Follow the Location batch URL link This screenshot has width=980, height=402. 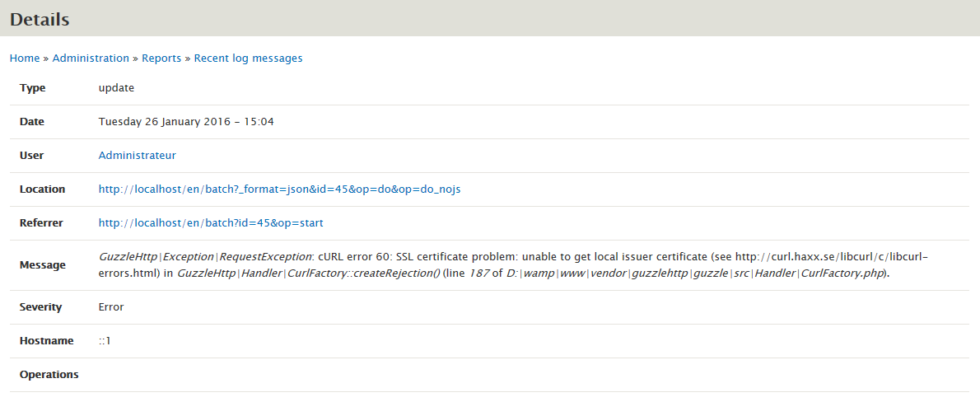pyautogui.click(x=279, y=189)
